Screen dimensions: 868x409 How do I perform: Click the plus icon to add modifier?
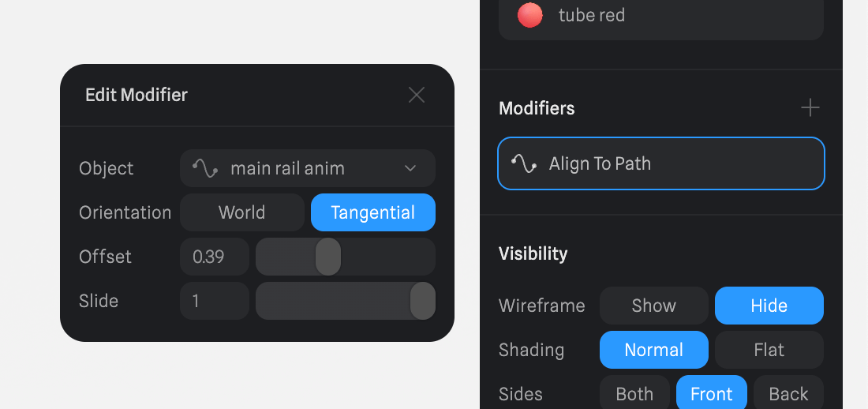pyautogui.click(x=810, y=108)
